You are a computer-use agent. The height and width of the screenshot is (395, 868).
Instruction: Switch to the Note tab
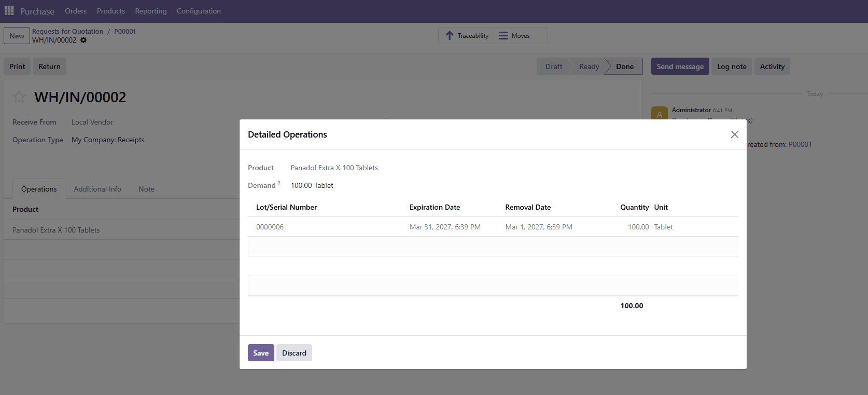point(146,189)
